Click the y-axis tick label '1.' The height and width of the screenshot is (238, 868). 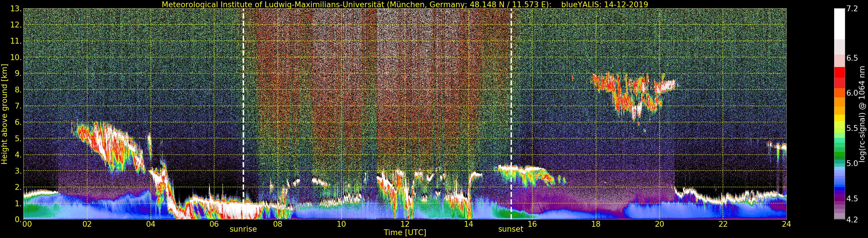tap(18, 203)
